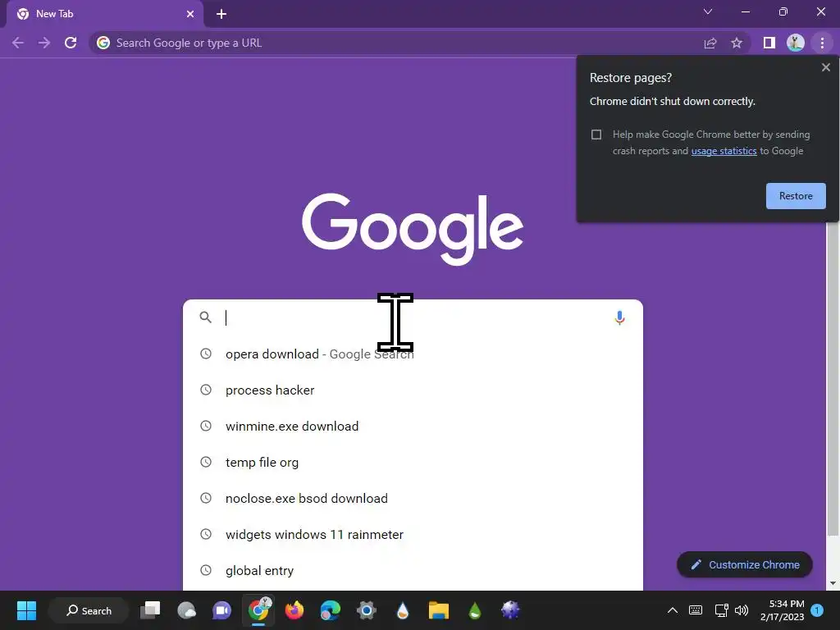Select the opera download suggestion
This screenshot has width=840, height=630.
click(x=413, y=354)
